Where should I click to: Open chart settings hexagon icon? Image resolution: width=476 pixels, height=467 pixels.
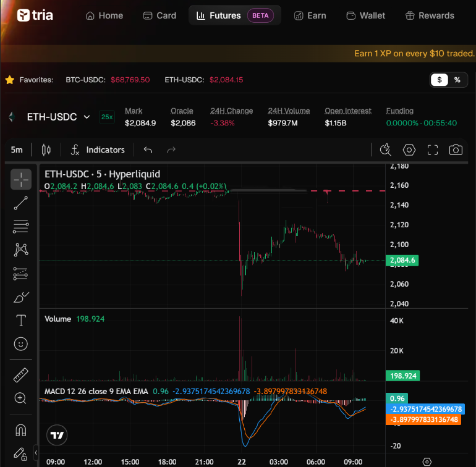409,150
